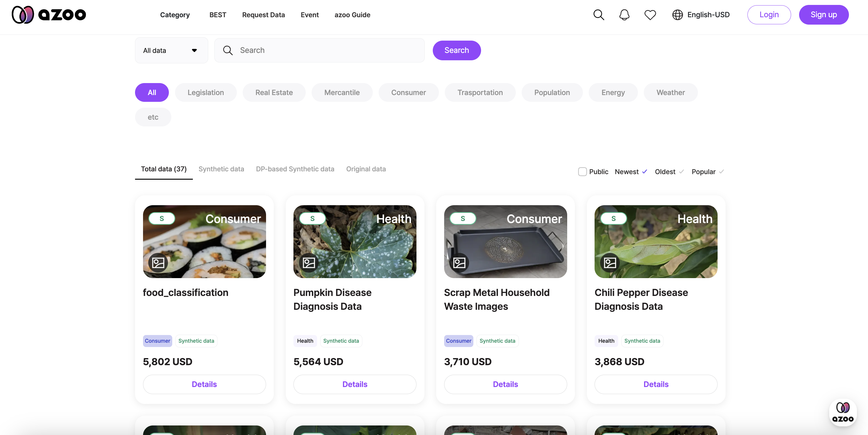Viewport: 868px width, 435px height.
Task: Click the notification bell icon
Action: coord(624,14)
